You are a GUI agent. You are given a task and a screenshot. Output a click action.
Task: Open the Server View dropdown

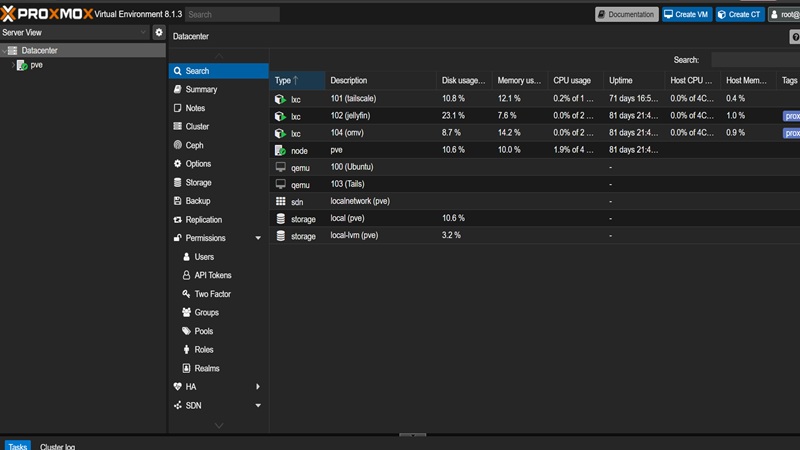click(x=143, y=32)
